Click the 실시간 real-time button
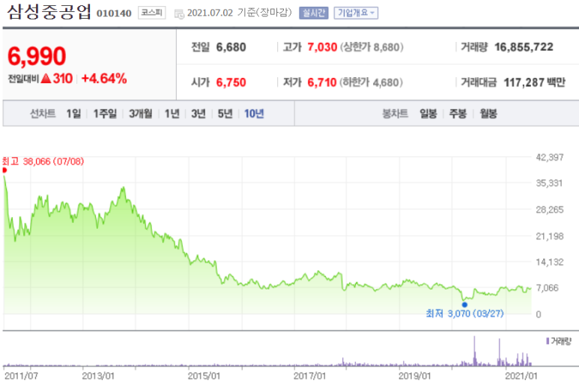Image resolution: width=579 pixels, height=392 pixels. pos(314,13)
